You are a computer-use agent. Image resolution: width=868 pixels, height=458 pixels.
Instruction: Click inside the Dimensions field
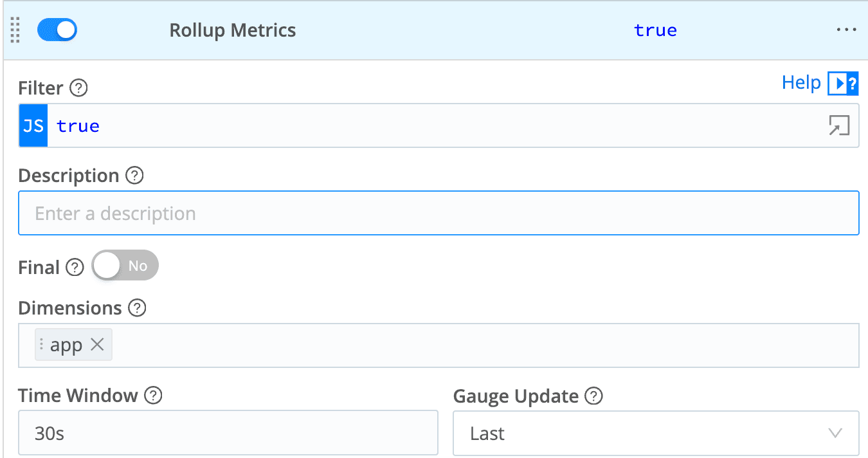coord(482,345)
